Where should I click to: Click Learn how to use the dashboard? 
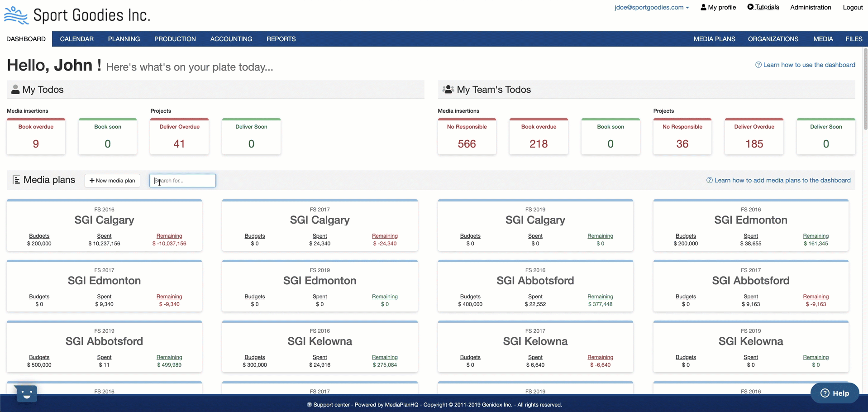[809, 65]
